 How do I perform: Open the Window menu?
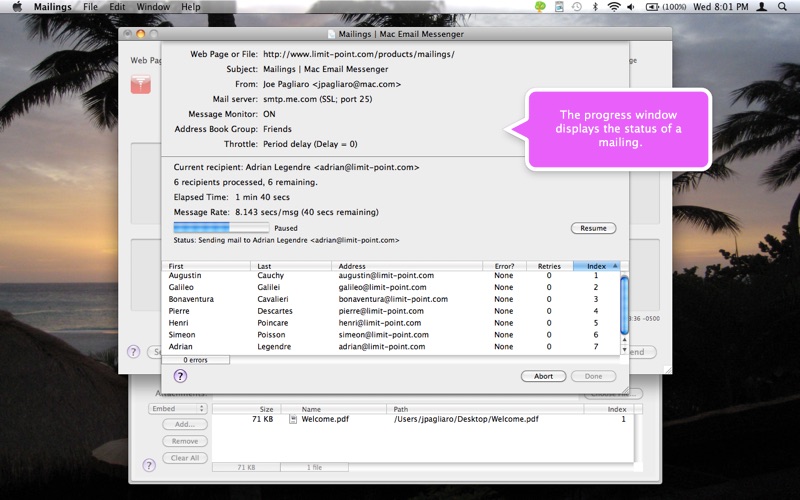(153, 7)
